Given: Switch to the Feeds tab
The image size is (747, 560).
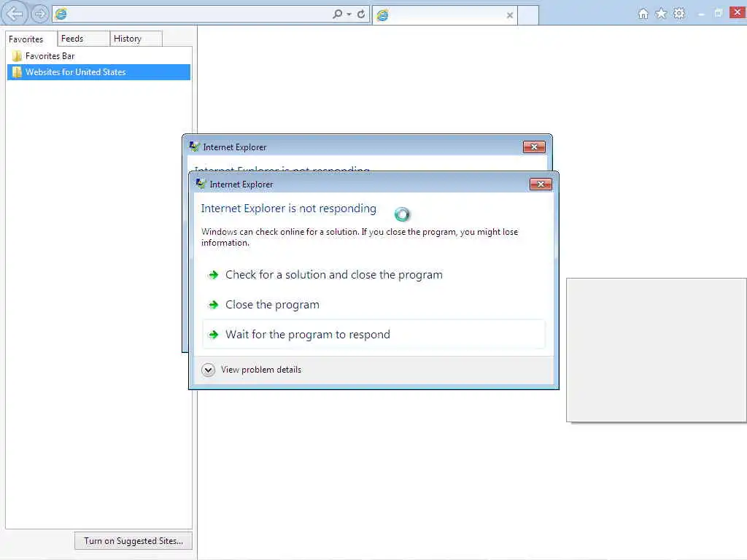Looking at the screenshot, I should (83, 39).
